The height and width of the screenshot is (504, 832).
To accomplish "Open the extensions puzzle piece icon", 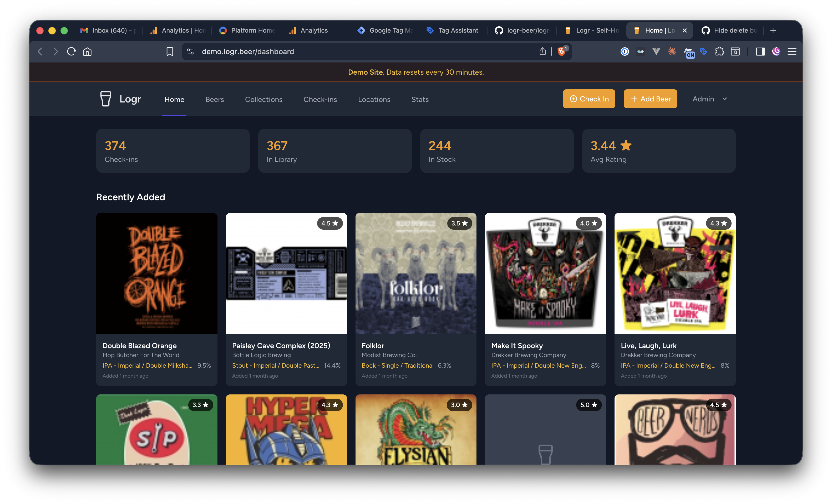I will tap(719, 51).
